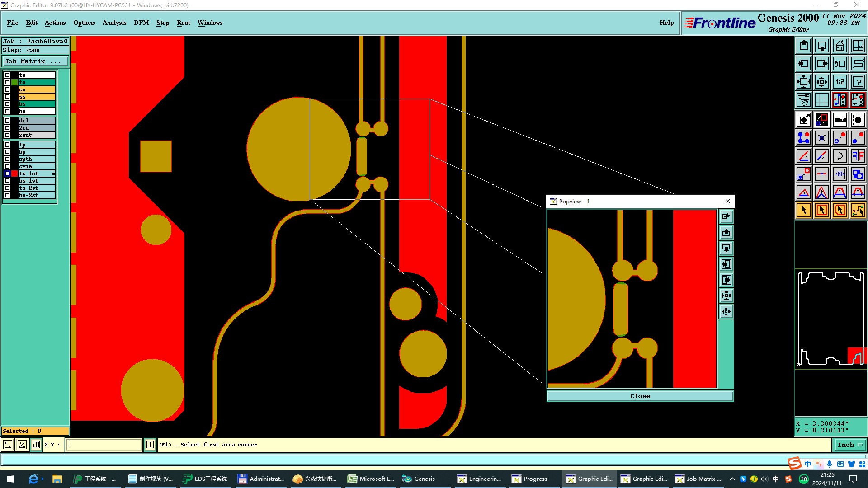
Task: Click the Home view icon
Action: click(x=840, y=46)
